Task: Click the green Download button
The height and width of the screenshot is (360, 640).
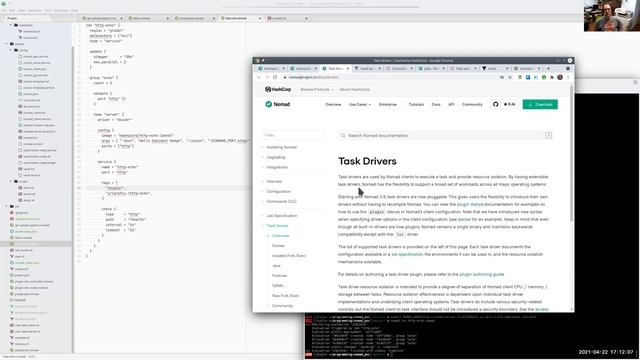Action: 540,104
